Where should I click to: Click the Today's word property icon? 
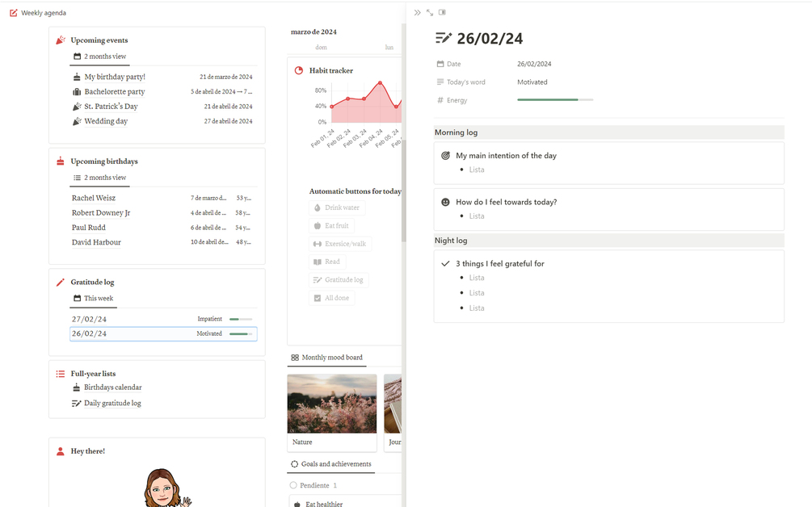point(440,82)
